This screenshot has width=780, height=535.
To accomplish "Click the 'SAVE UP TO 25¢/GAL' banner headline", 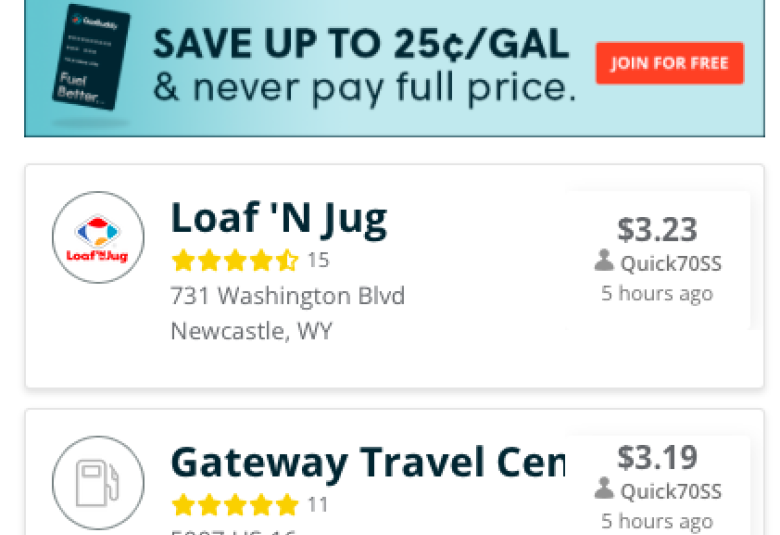I will coord(361,44).
